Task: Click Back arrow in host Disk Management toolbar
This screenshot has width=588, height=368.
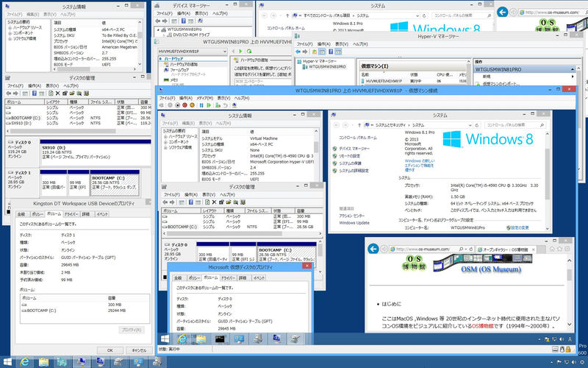Action: [9, 93]
